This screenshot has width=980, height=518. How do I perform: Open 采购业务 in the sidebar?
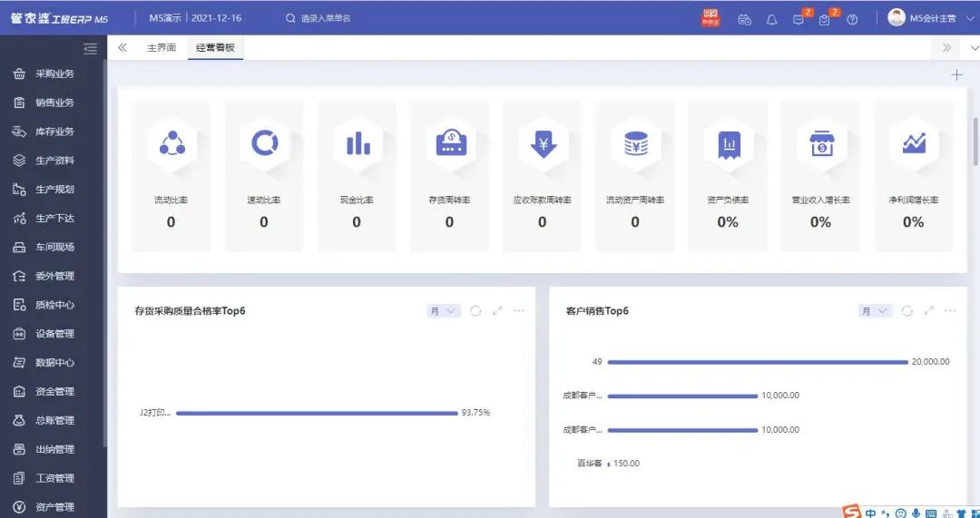click(x=54, y=73)
